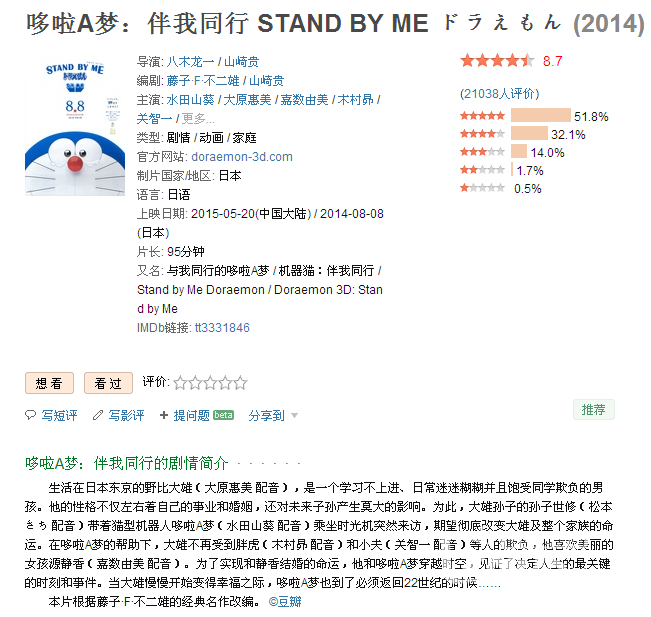This screenshot has height=617, width=651.
Task: Rate the movie two stars
Action: (195, 382)
